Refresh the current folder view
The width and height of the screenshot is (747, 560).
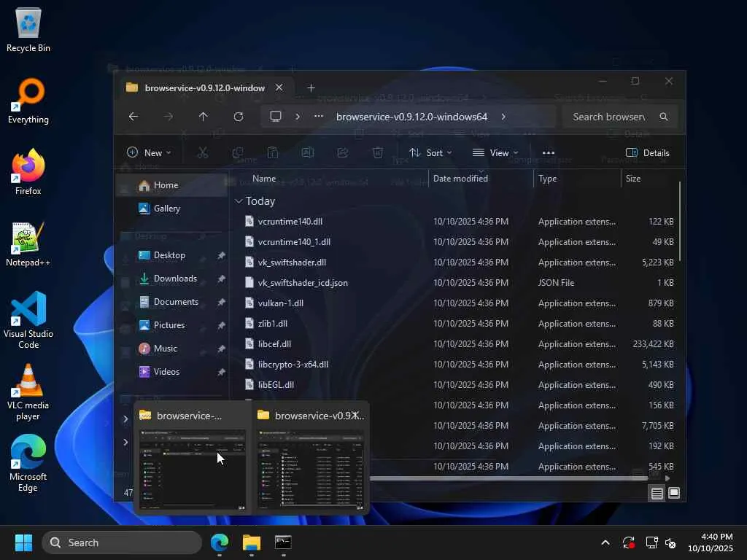(x=239, y=117)
